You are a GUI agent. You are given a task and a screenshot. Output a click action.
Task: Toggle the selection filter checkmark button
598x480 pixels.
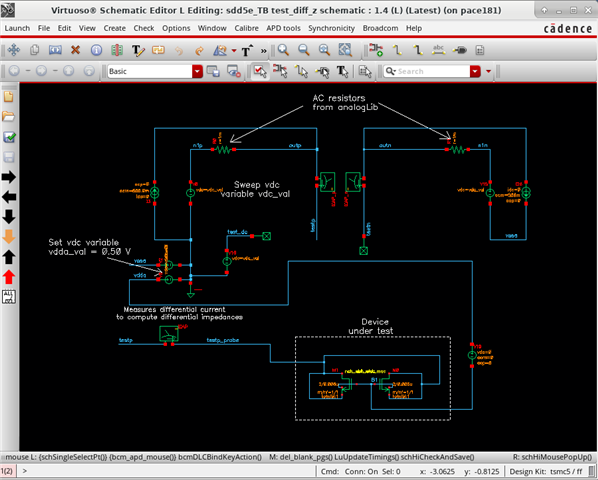point(260,71)
